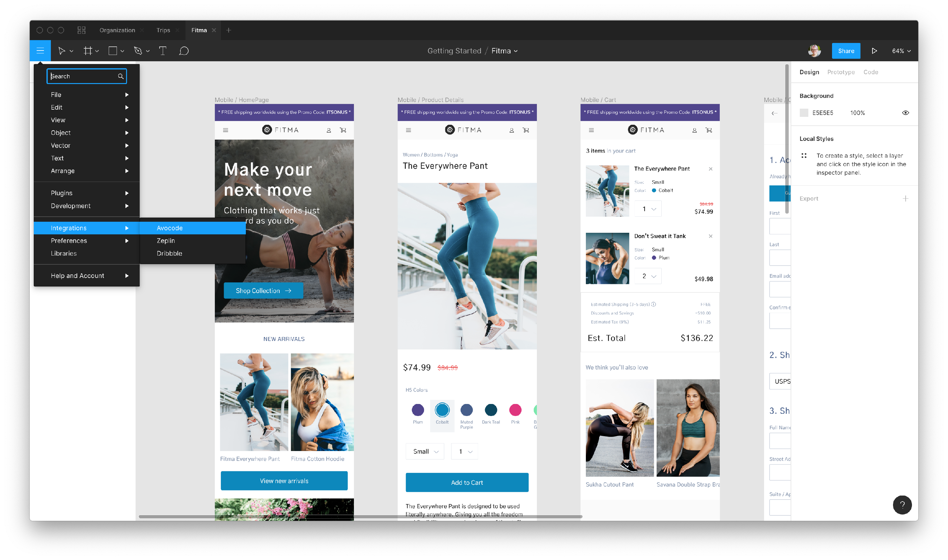Open the file browser grid icon
This screenshot has width=948, height=560.
[x=82, y=30]
